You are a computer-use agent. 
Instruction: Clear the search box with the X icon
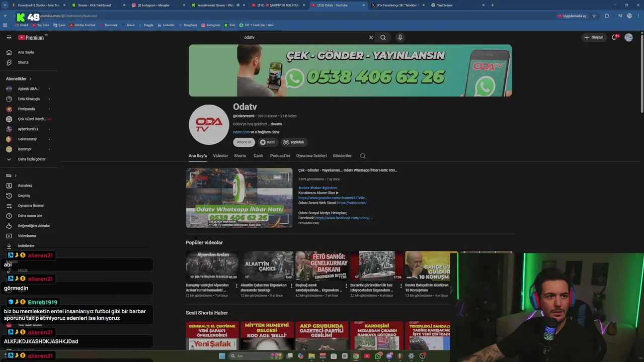[x=371, y=37]
